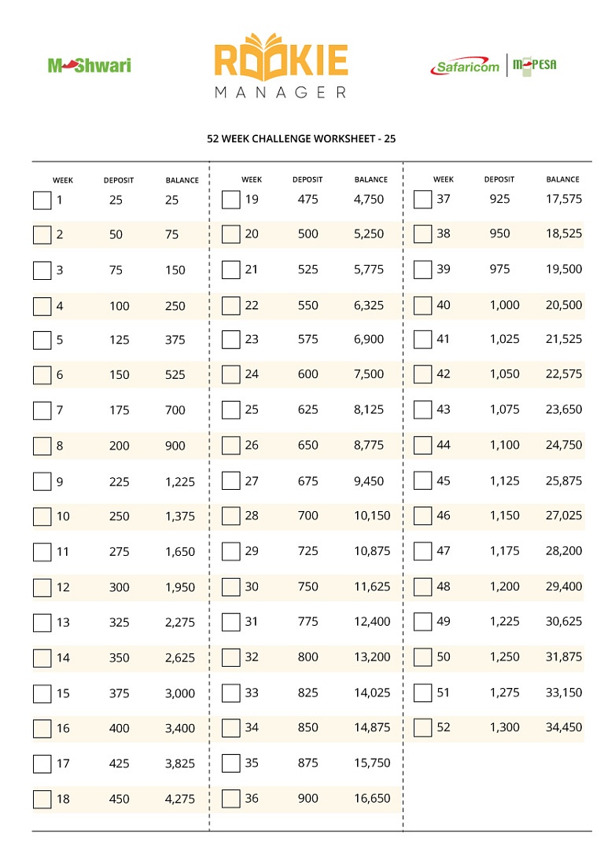Click the M-PESA logo

coord(534,65)
